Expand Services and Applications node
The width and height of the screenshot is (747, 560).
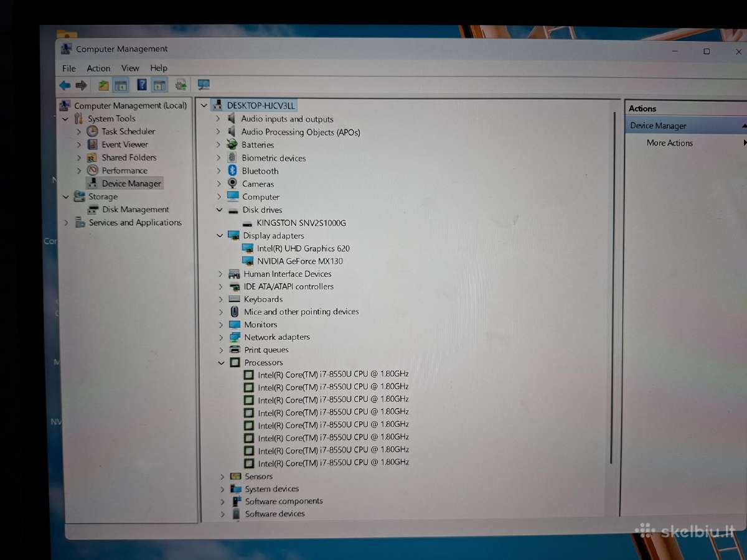66,223
